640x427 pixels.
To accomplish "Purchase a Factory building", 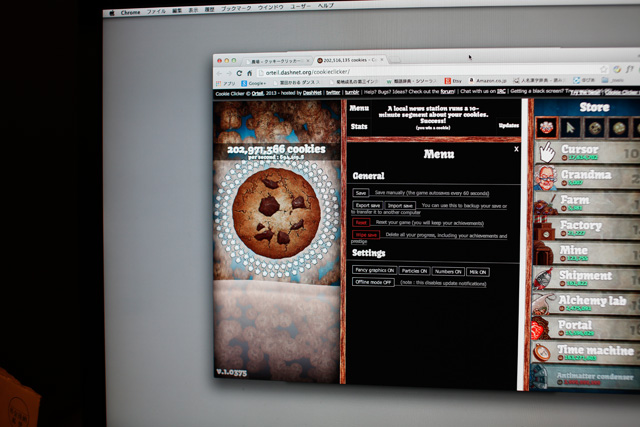I will (585, 229).
